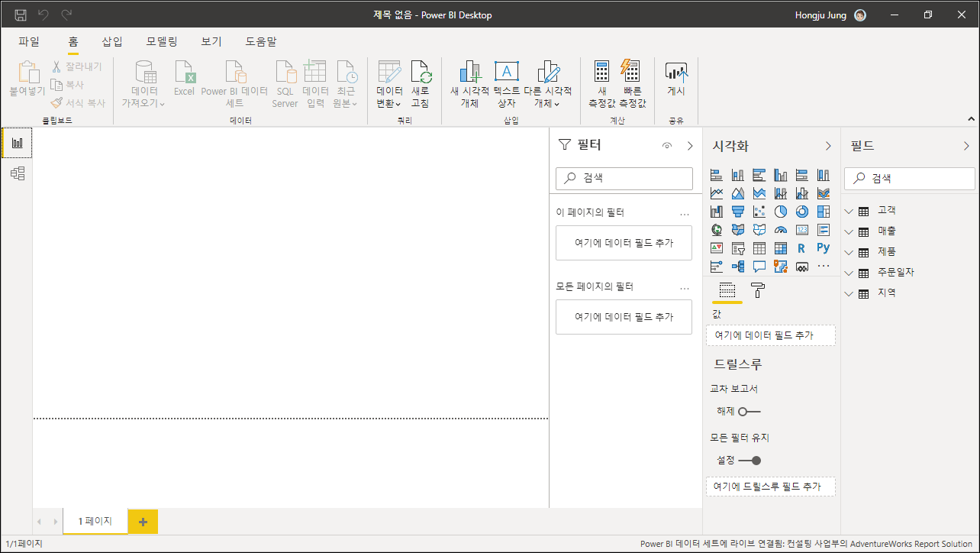Screen dimensions: 980x553
Task: Switch to the Fields well tab icon
Action: 727,289
